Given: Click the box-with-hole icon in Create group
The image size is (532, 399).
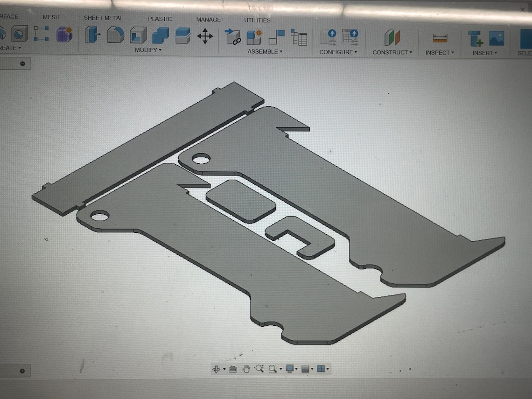Looking at the screenshot, I should pyautogui.click(x=20, y=33).
